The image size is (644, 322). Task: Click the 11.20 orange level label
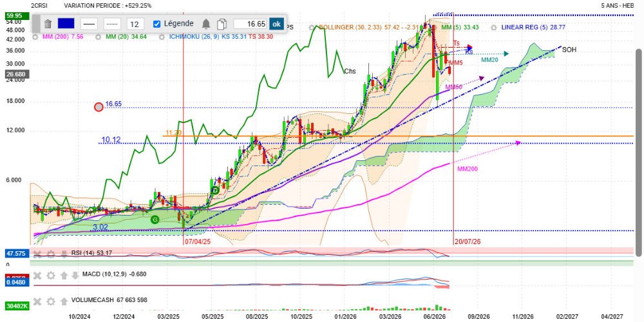click(x=173, y=133)
